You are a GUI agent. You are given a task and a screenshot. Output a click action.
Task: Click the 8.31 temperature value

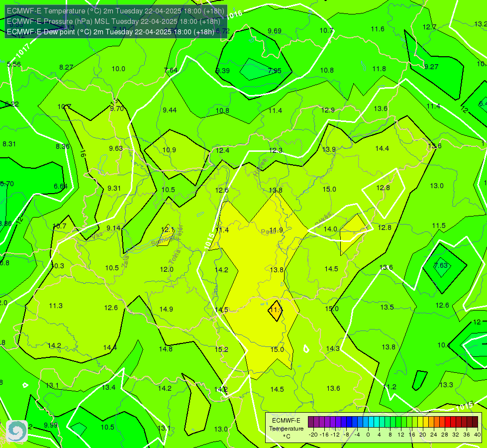[9, 144]
